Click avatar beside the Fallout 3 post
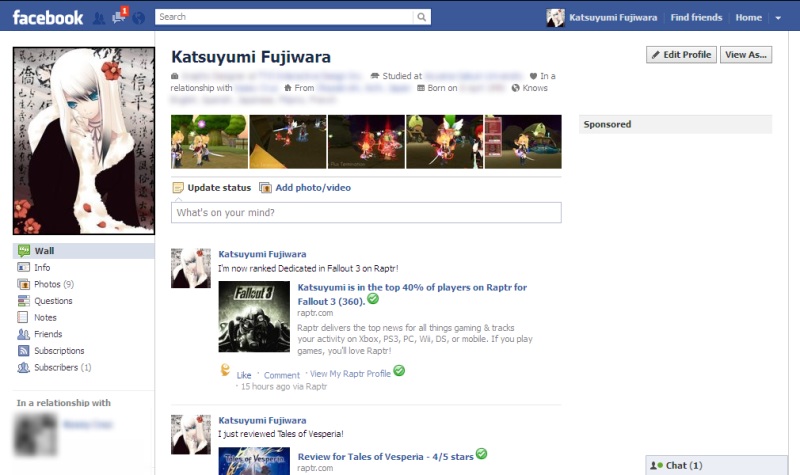 (191, 268)
